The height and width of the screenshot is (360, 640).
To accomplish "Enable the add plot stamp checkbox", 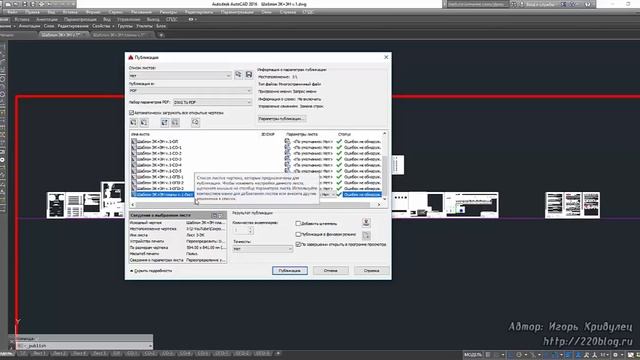I will point(298,224).
